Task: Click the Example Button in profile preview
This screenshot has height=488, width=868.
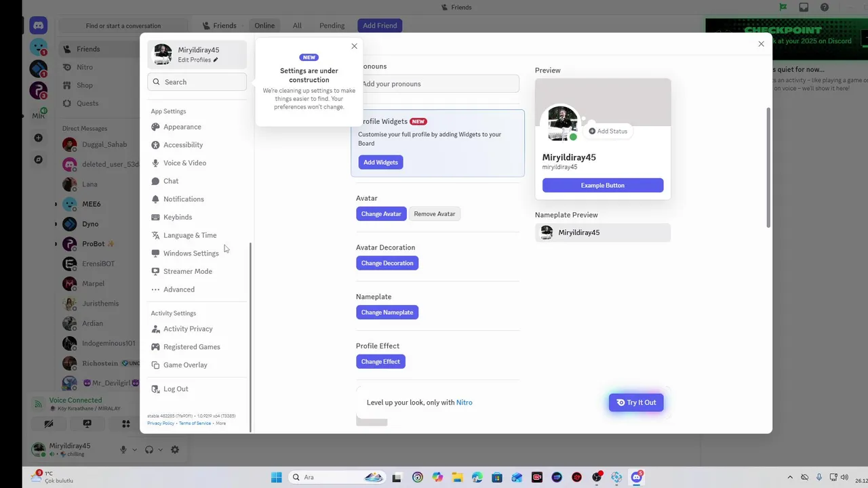Action: tap(603, 186)
